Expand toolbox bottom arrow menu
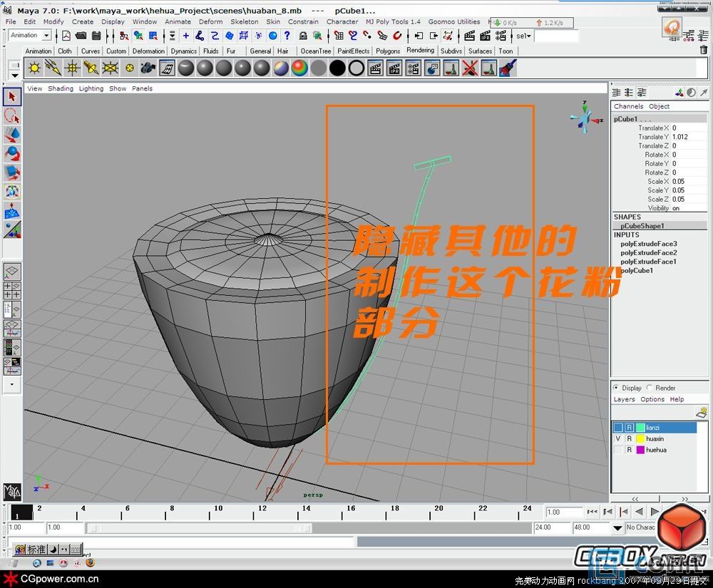 point(12,384)
